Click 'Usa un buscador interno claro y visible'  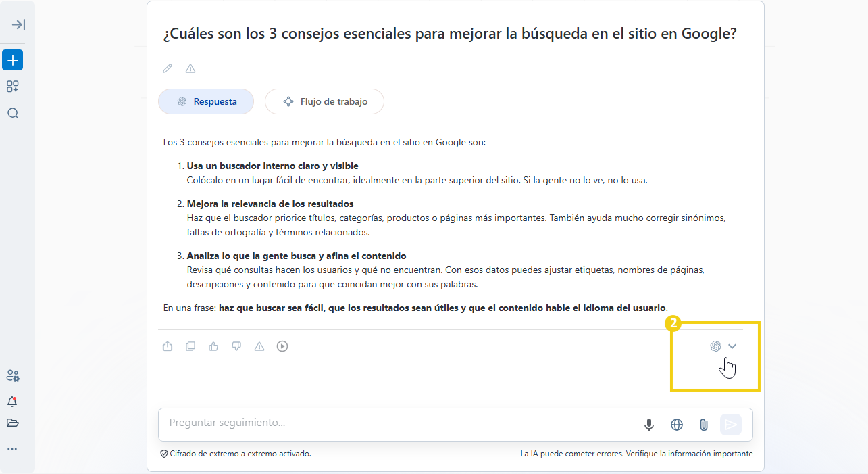tap(272, 166)
